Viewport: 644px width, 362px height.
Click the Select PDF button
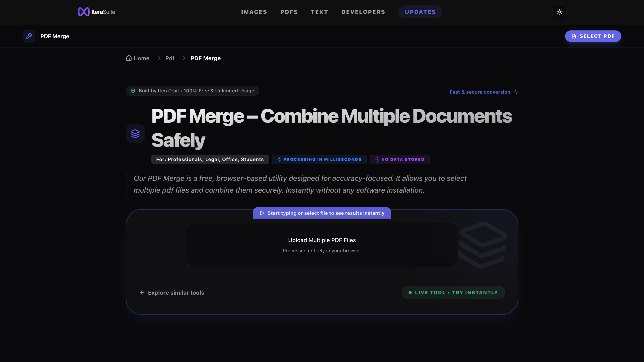(x=593, y=36)
